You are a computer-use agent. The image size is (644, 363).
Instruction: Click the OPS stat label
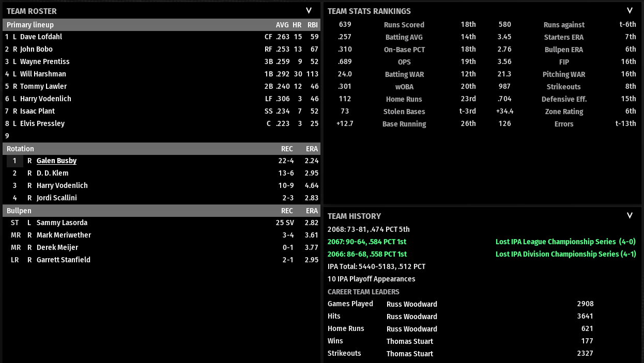[404, 62]
